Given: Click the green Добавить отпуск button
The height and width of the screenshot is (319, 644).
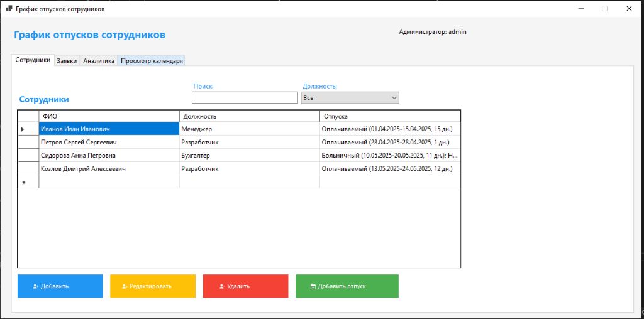Looking at the screenshot, I should click(x=347, y=286).
